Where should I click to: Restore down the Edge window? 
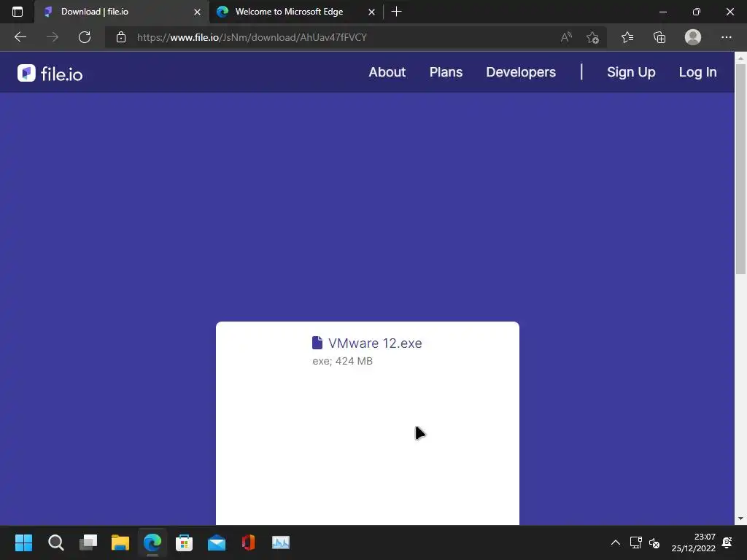point(696,12)
